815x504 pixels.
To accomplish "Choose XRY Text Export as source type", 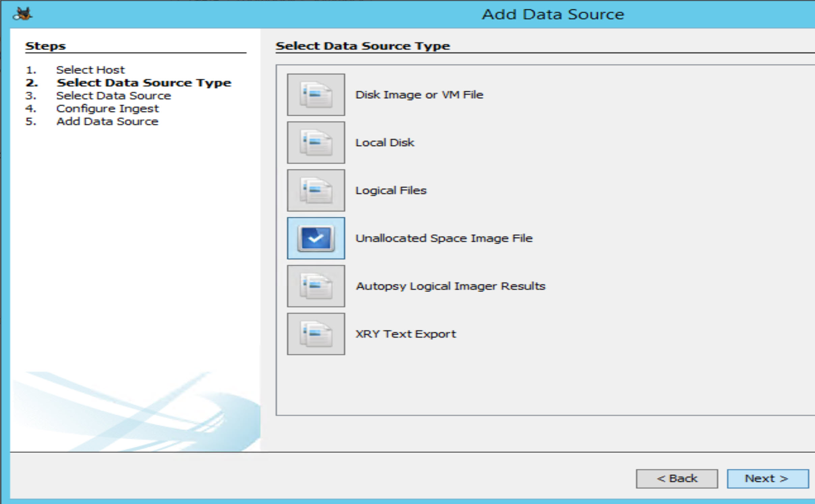I will point(405,334).
